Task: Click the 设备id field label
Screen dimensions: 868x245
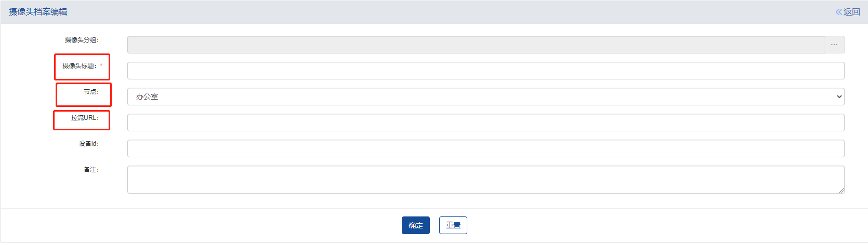Action: click(88, 144)
